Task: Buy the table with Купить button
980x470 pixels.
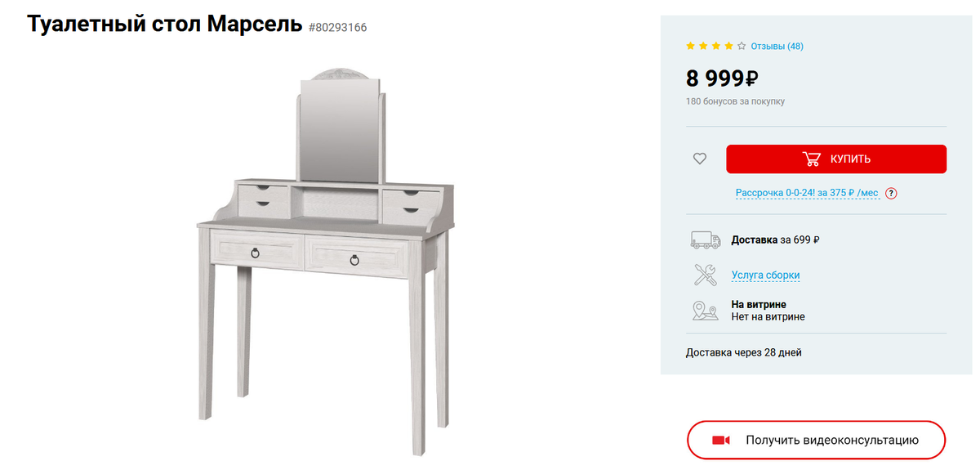Action: click(x=836, y=159)
